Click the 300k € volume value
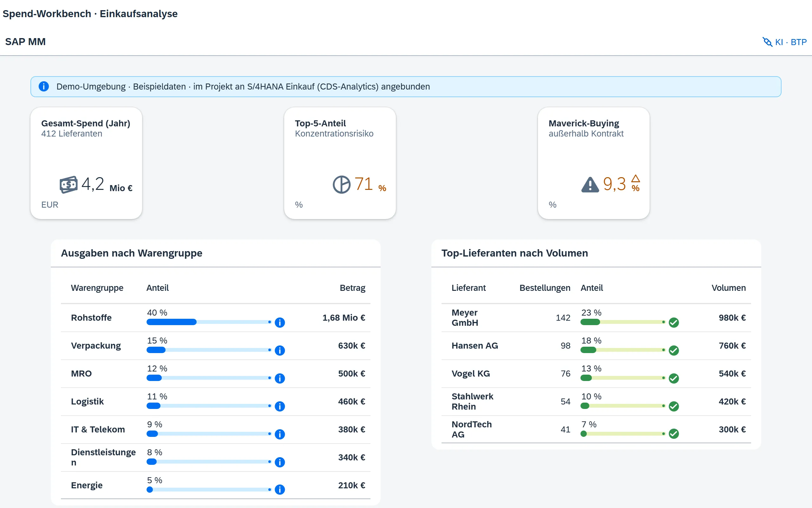This screenshot has width=812, height=508. (732, 429)
